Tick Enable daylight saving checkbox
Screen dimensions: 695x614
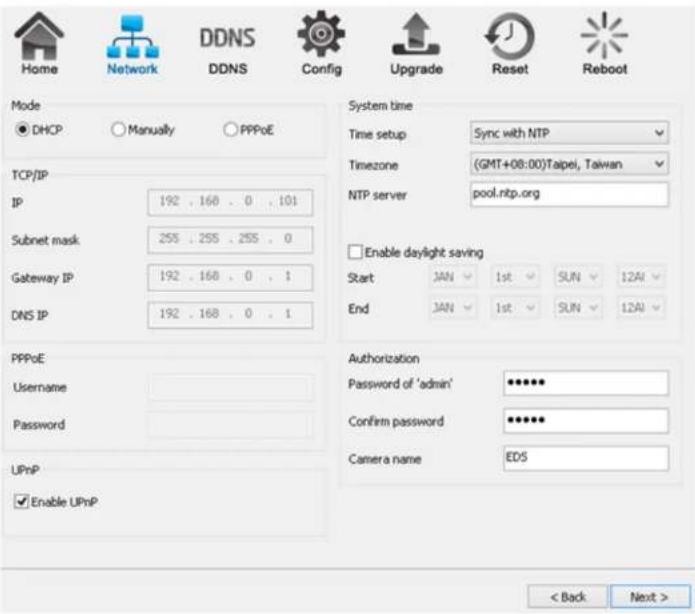[x=355, y=252]
